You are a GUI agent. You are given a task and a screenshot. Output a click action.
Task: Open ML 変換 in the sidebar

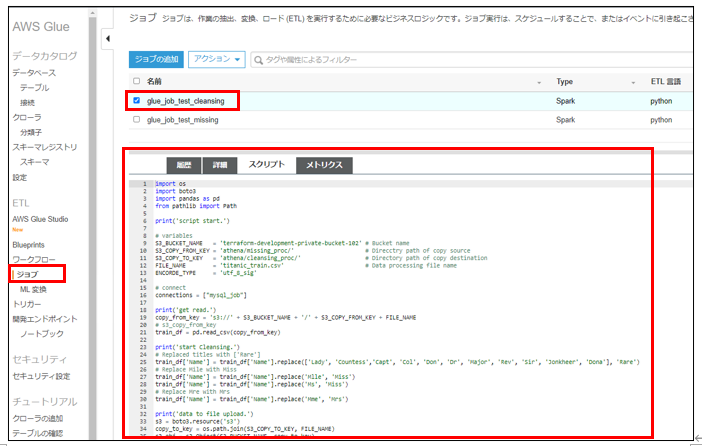33,289
